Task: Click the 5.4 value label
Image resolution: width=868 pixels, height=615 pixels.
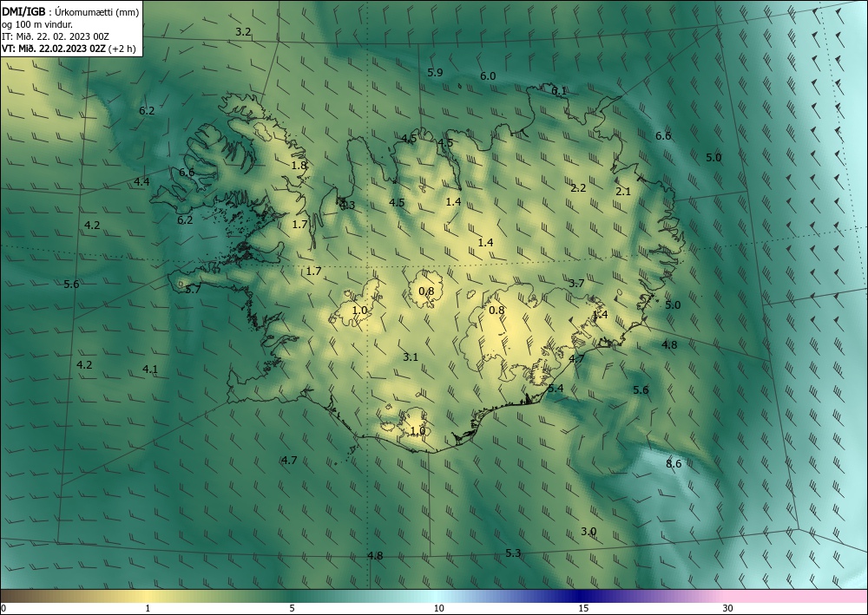Action: (x=556, y=389)
